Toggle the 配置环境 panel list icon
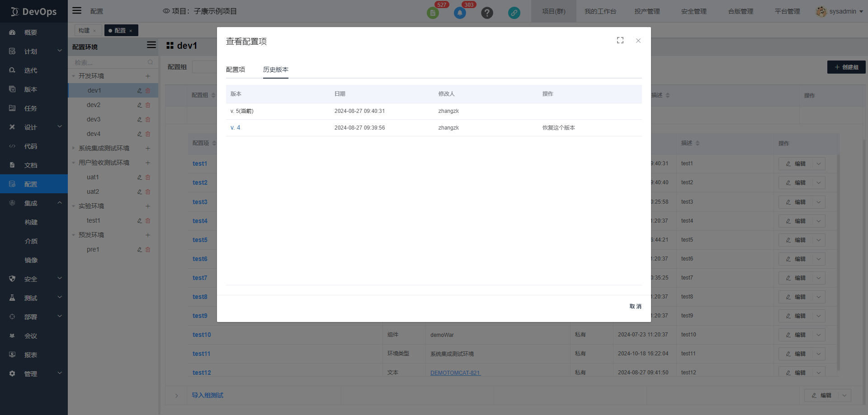This screenshot has width=868, height=415. coord(151,45)
